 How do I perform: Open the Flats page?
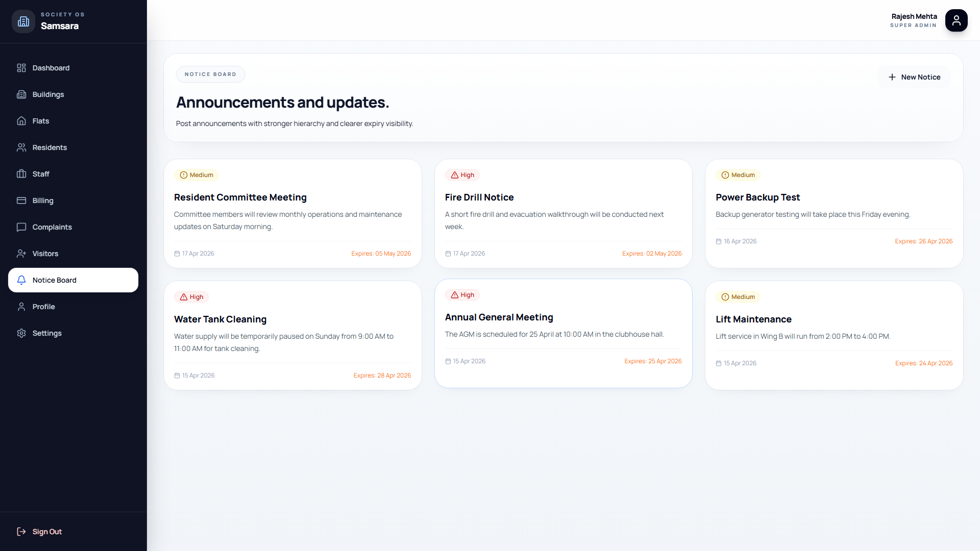(x=41, y=121)
